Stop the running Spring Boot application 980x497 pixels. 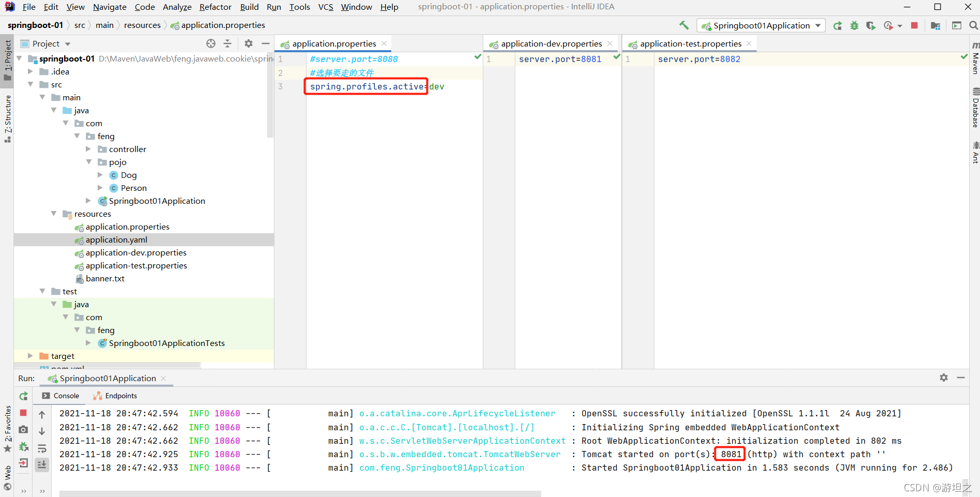pos(914,25)
